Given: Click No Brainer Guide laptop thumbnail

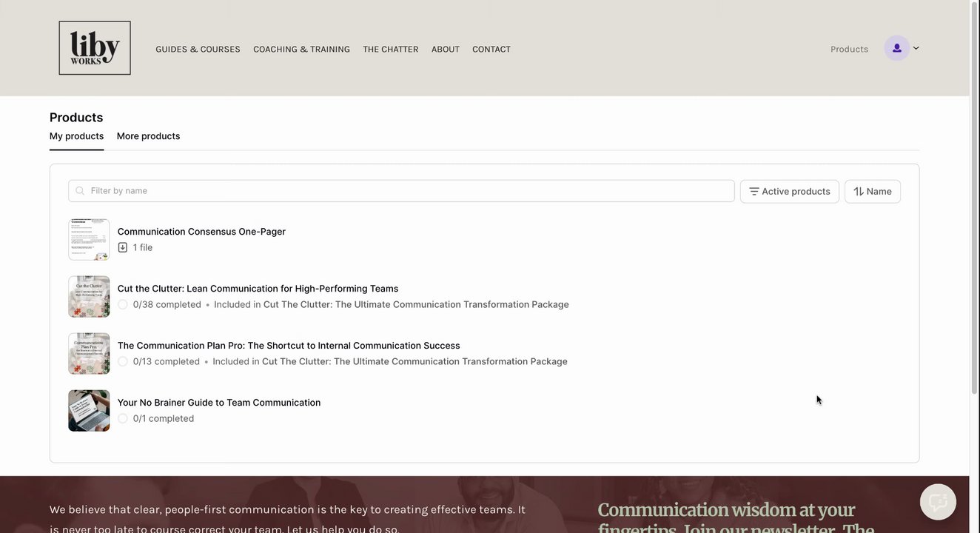Looking at the screenshot, I should pos(89,410).
